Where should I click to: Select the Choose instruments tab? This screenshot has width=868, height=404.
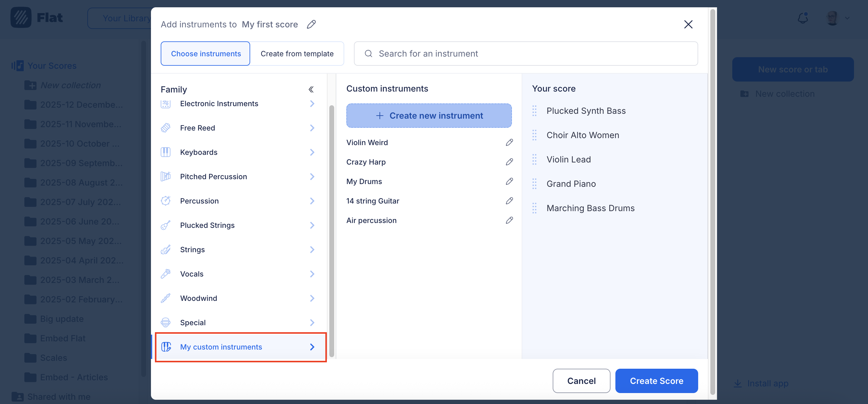tap(205, 54)
